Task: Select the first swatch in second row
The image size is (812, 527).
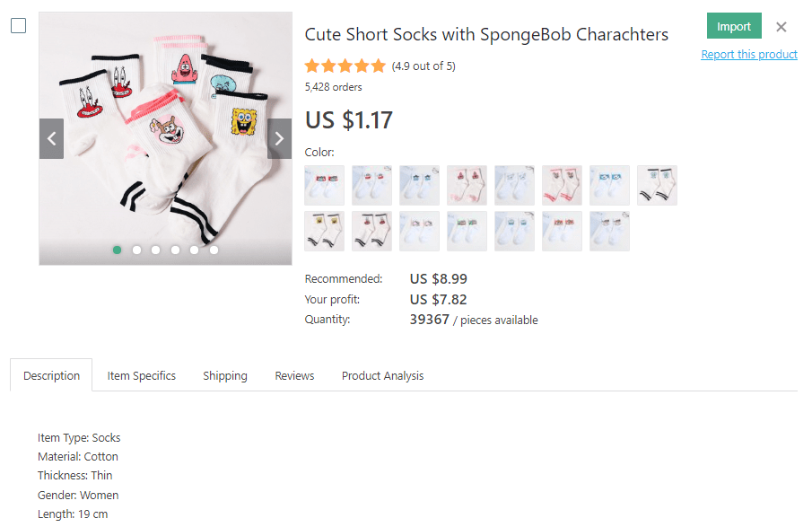Action: (324, 231)
